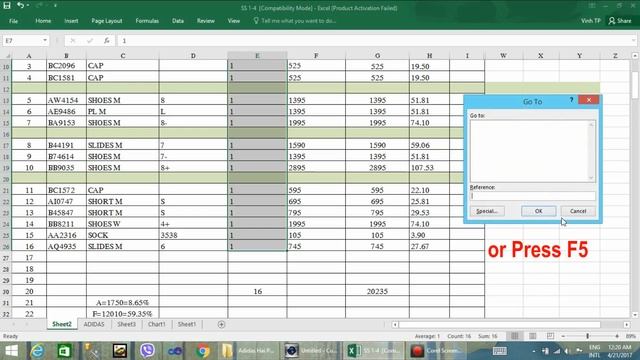Undo the last action
Screen dimensions: 640x360
coord(20,6)
